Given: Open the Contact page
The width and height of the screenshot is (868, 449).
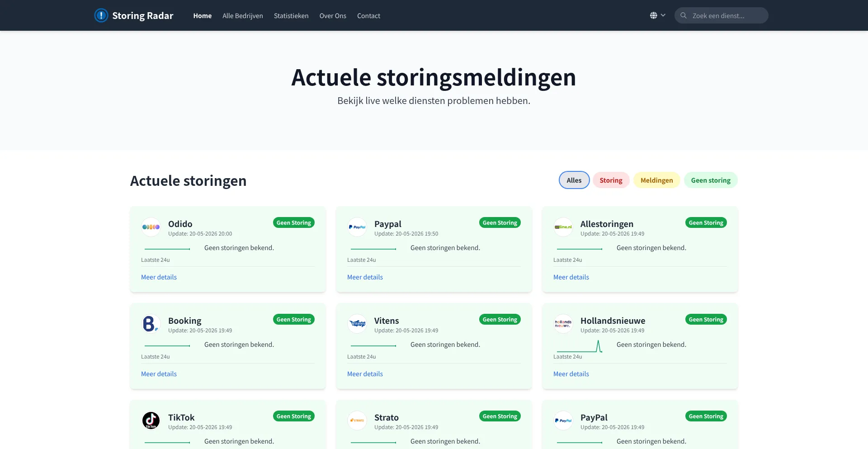Looking at the screenshot, I should pos(368,16).
